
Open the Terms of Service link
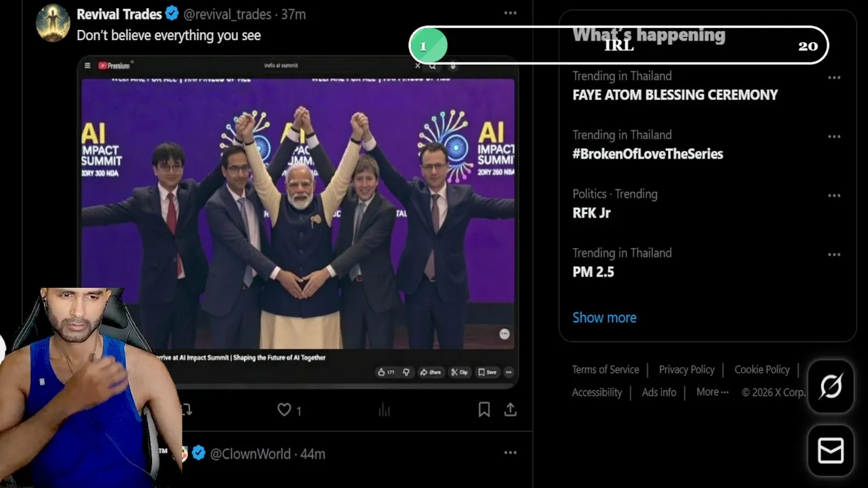coord(606,369)
